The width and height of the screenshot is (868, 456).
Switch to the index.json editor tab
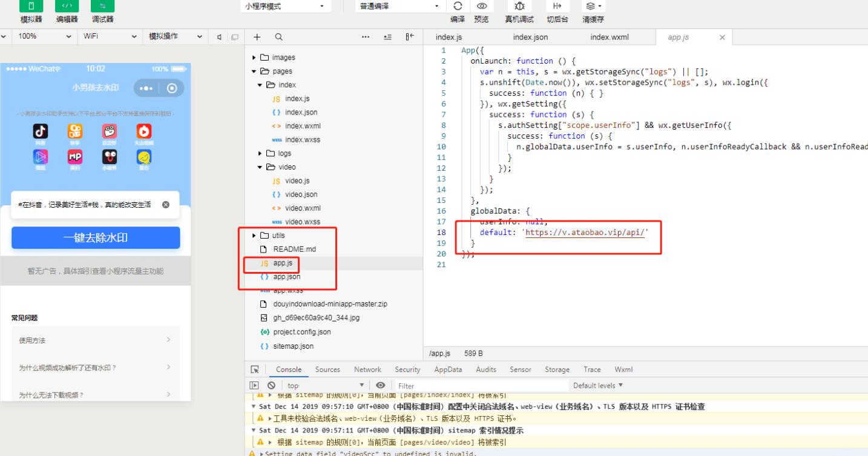click(x=530, y=38)
